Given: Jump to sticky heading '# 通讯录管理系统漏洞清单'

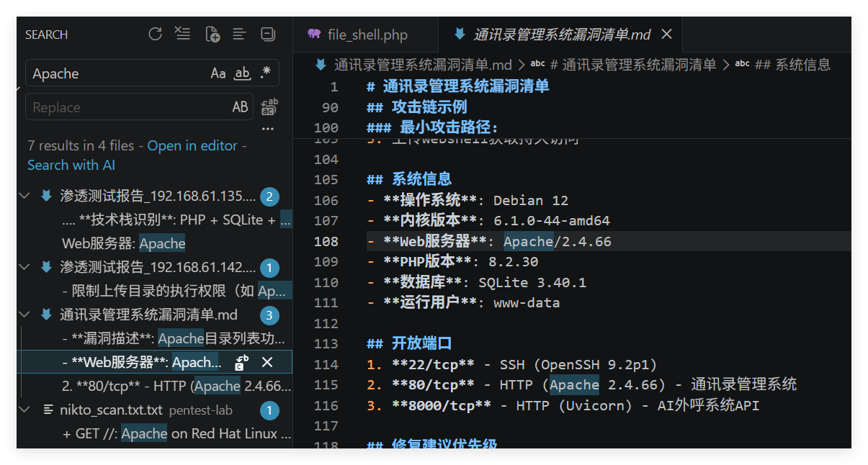Looking at the screenshot, I should click(457, 86).
